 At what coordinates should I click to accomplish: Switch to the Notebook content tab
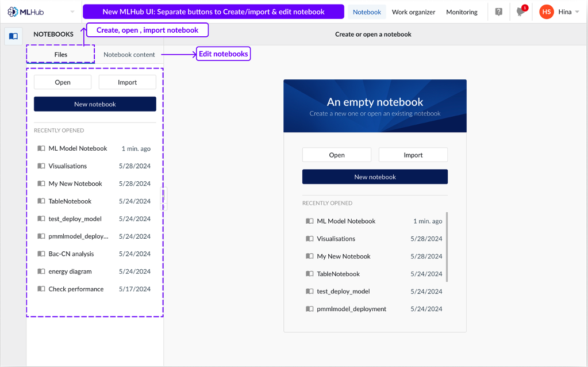[129, 55]
